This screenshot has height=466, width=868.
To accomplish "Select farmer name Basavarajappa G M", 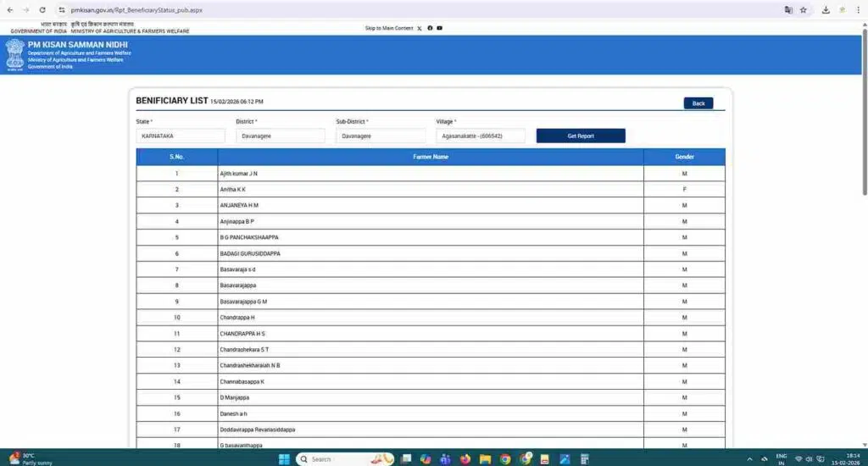I will pyautogui.click(x=243, y=302).
